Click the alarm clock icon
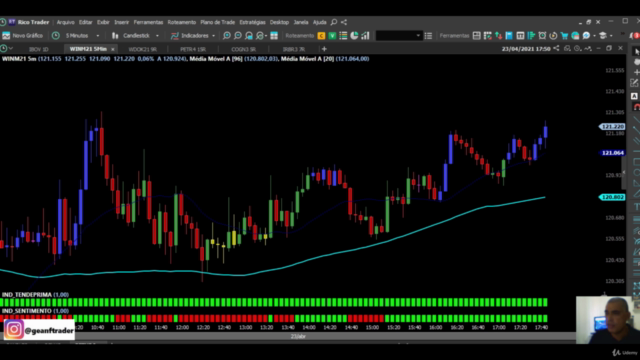This screenshot has height=360, width=640. point(542,36)
